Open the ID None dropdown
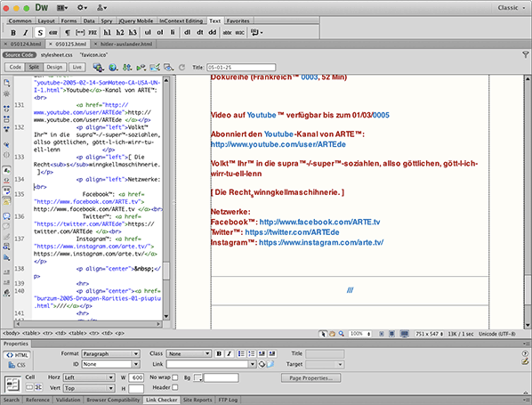The width and height of the screenshot is (532, 405). [x=110, y=364]
